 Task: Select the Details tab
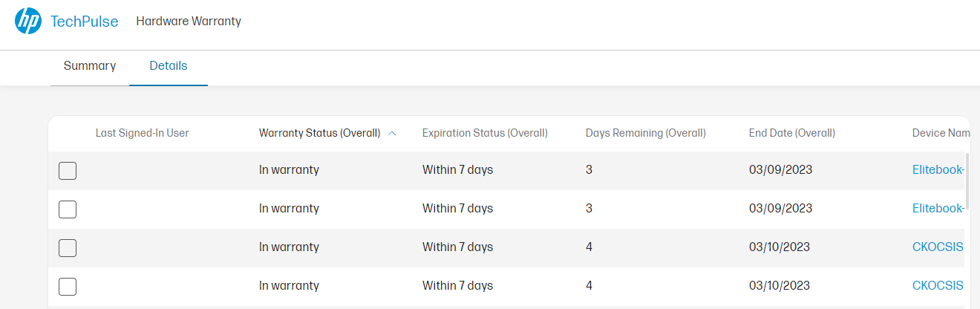169,66
